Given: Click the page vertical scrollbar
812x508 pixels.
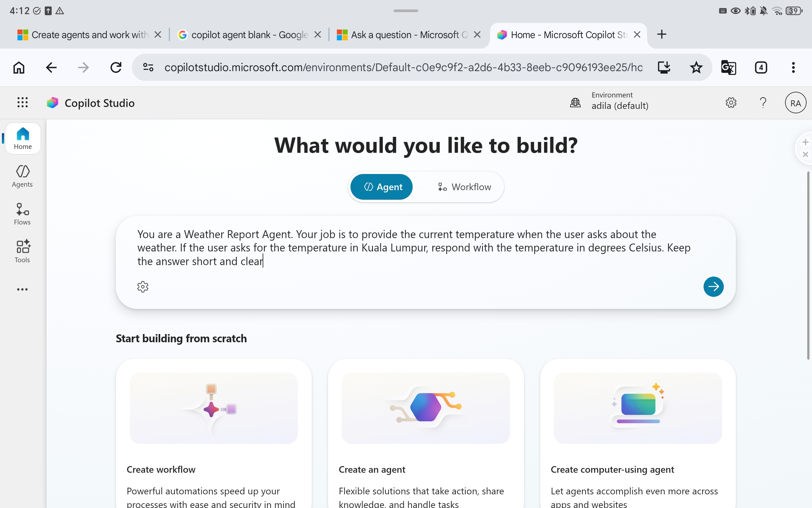Looking at the screenshot, I should point(808,265).
